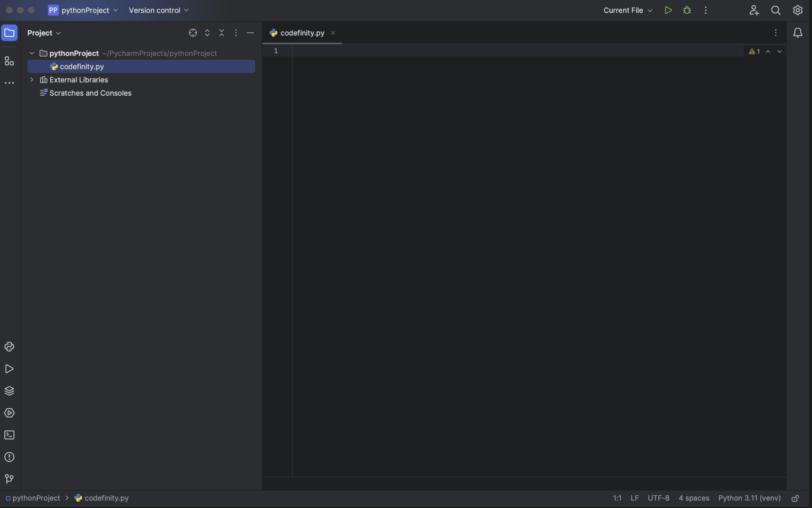Screen dimensions: 812x508
Task: Toggle the Project tool window folder icon
Action: [x=9, y=33]
